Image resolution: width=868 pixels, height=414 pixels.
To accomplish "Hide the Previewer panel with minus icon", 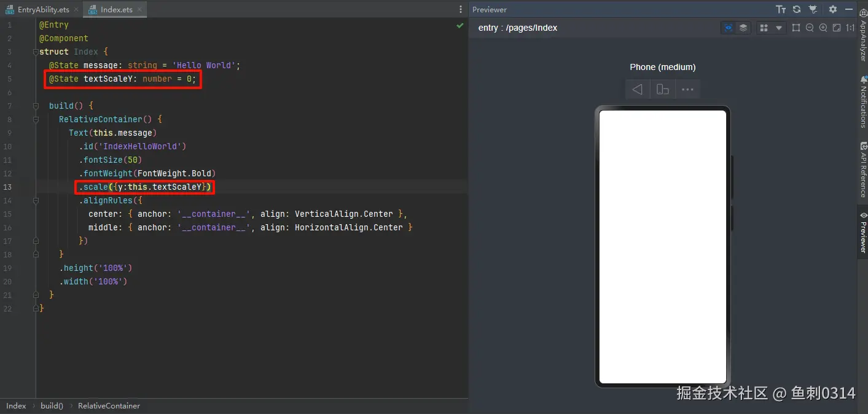I will coord(850,10).
